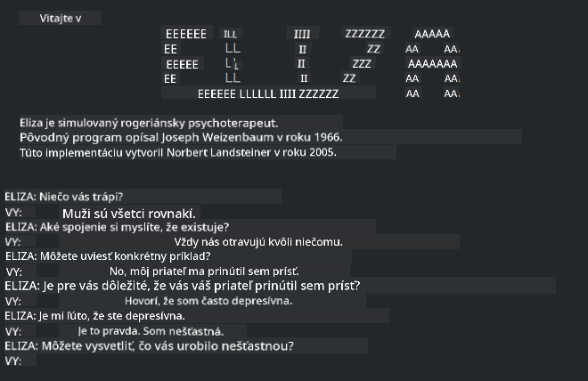Click the Norbert Landsteiner 2005 credit line
This screenshot has width=588, height=381.
pos(178,153)
